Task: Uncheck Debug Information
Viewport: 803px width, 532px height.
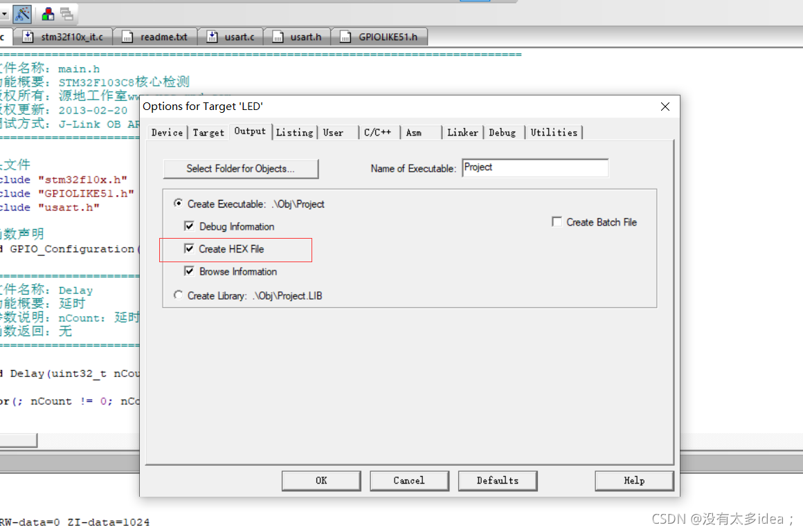Action: click(x=189, y=226)
